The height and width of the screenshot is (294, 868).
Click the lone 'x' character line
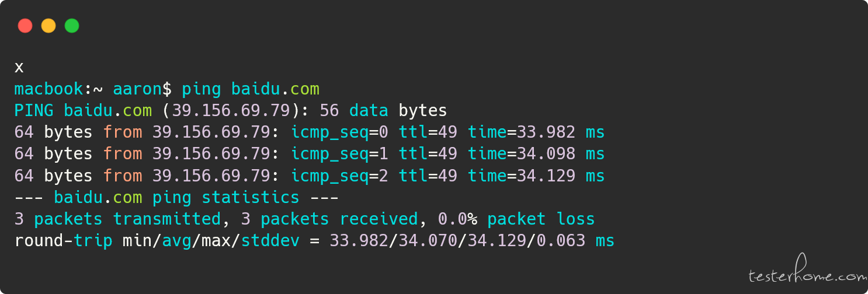tap(19, 68)
